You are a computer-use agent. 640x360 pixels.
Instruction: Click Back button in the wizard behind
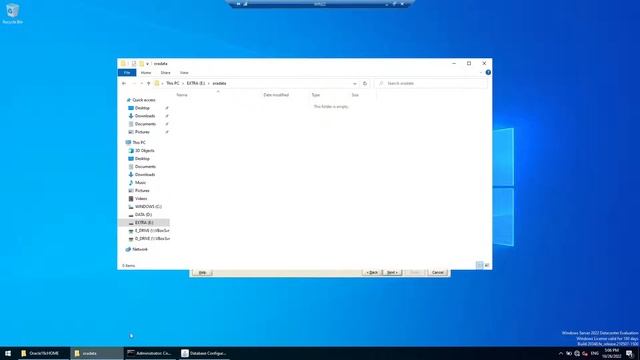372,273
